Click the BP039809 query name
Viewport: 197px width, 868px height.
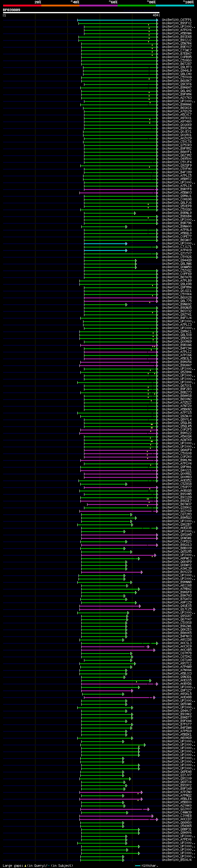(x=11, y=10)
